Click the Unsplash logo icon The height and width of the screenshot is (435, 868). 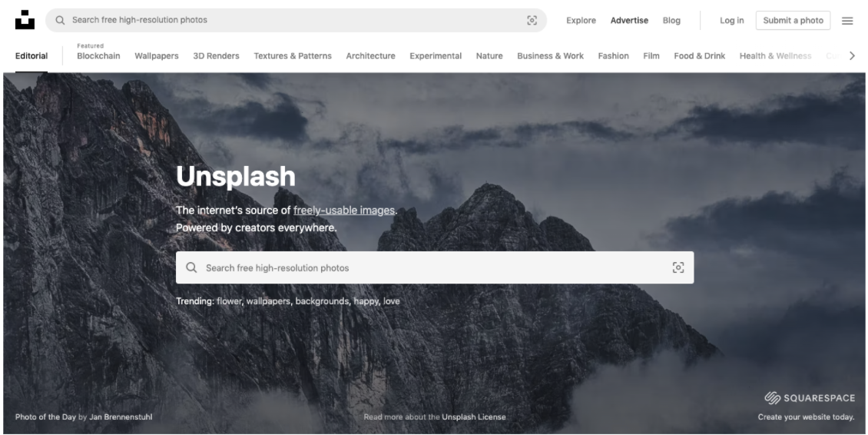[x=25, y=20]
